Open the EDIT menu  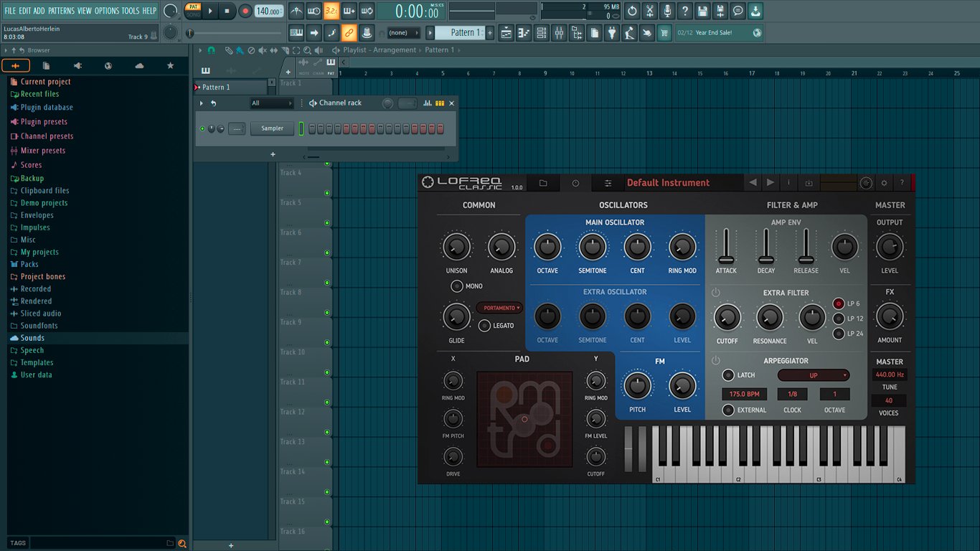point(25,11)
